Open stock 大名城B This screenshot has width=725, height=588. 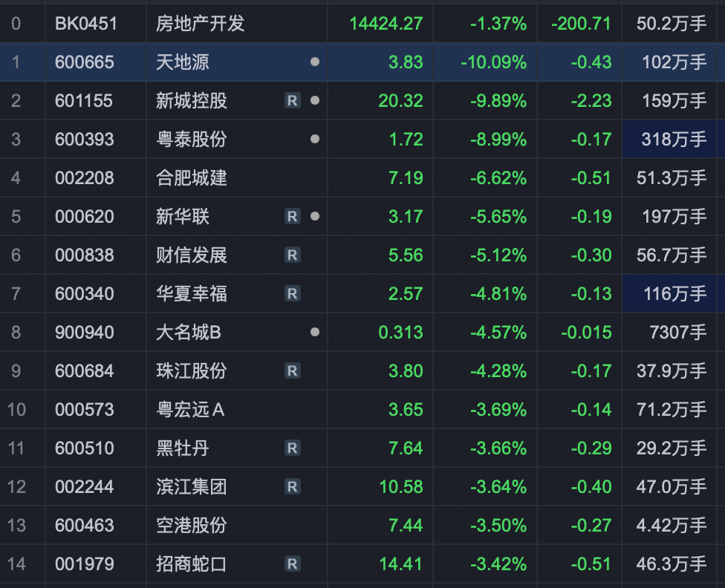(189, 333)
